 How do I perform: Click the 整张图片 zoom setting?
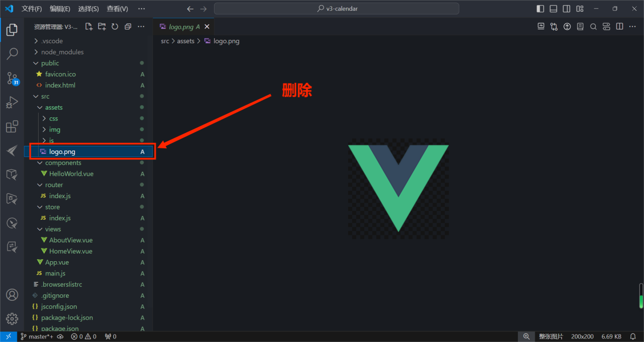point(551,336)
